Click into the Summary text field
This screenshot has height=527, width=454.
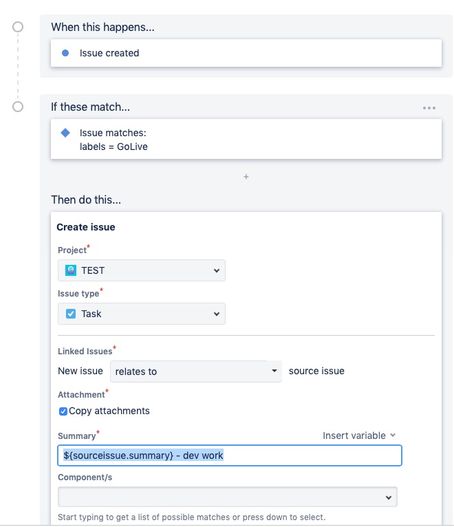pyautogui.click(x=230, y=455)
